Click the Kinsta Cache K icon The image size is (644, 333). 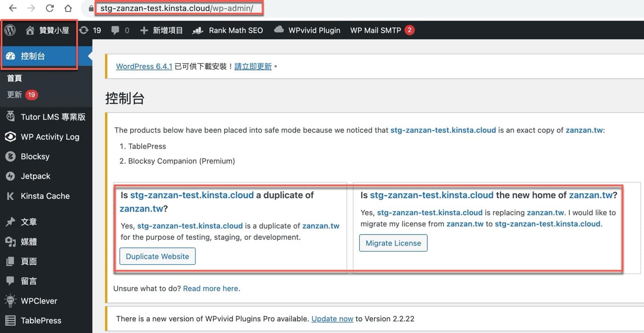pyautogui.click(x=11, y=196)
